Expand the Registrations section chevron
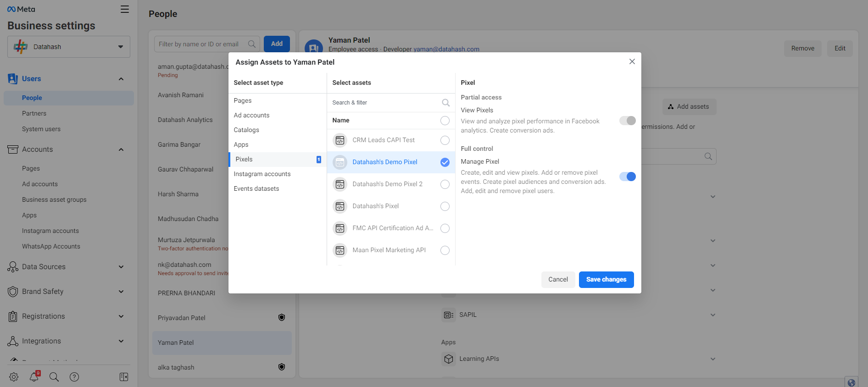The image size is (868, 387). 121,316
